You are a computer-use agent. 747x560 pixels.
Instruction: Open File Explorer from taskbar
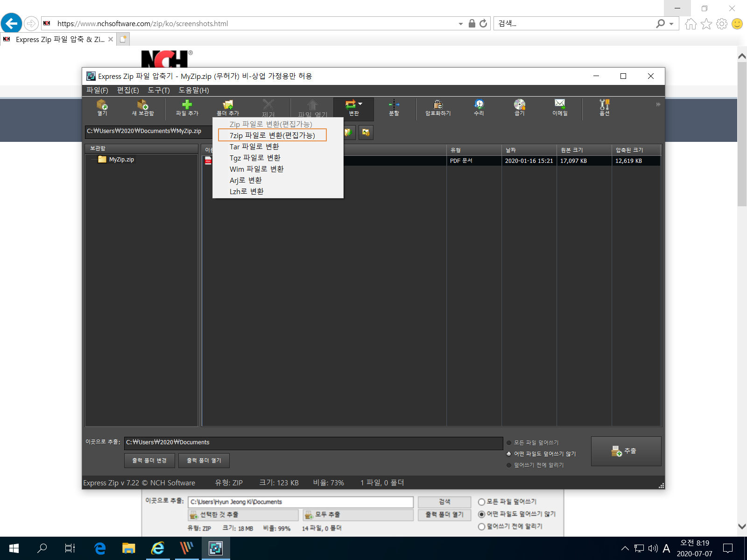[128, 548]
